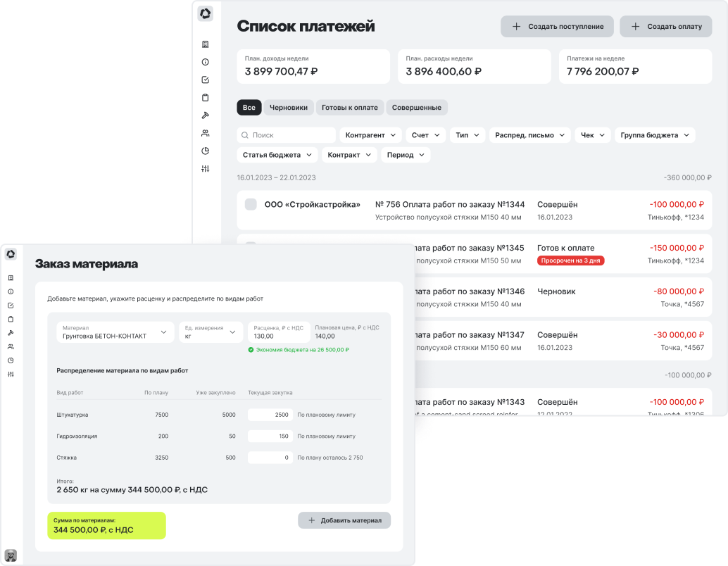Open the Материал dropdown showing Грунтовка БЕТОН-КОНТАКТ
Viewport: 728px width, 566px height.
point(115,332)
